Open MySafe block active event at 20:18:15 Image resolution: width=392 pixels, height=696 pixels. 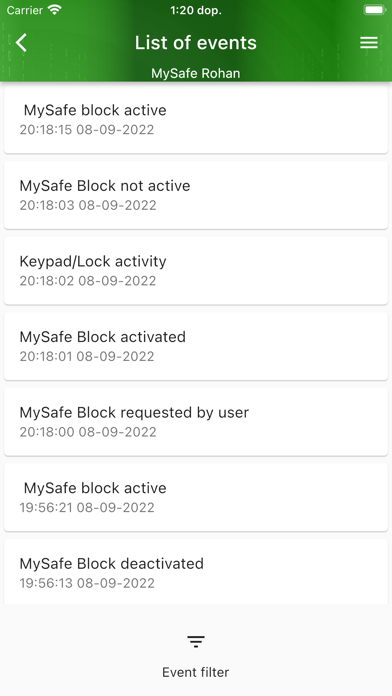196,119
